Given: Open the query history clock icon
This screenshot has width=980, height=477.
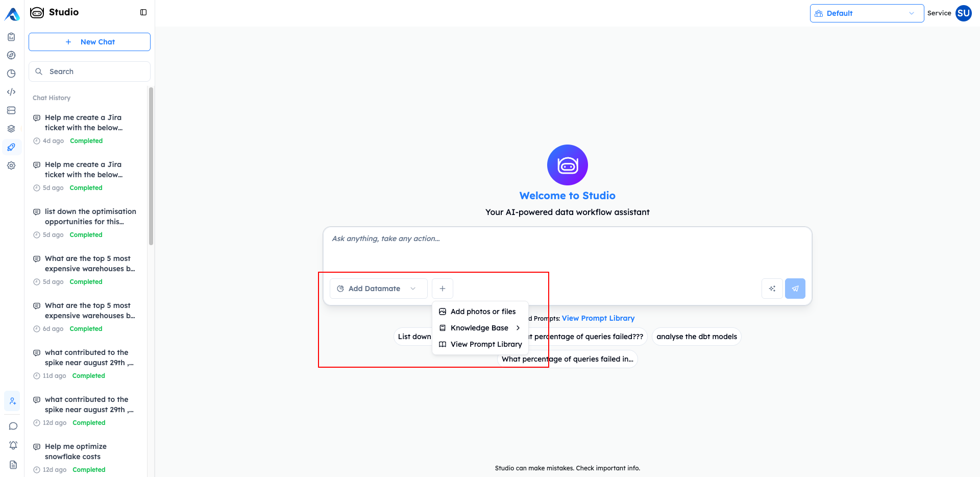Looking at the screenshot, I should 11,74.
